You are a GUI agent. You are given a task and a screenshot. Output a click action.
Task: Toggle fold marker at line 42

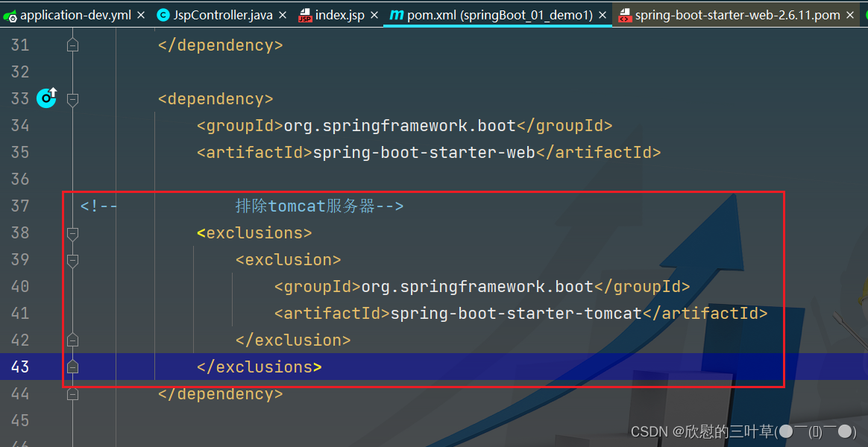72,340
